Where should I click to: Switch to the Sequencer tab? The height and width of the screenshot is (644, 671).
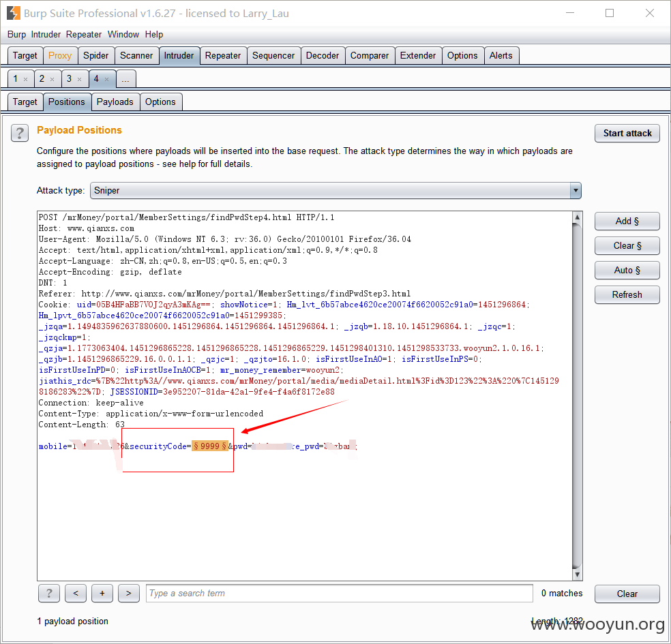(273, 56)
